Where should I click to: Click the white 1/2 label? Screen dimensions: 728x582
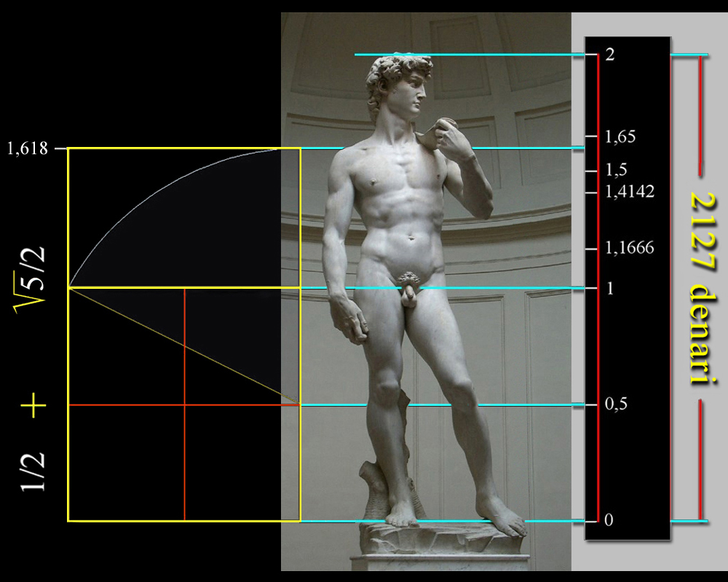point(33,471)
